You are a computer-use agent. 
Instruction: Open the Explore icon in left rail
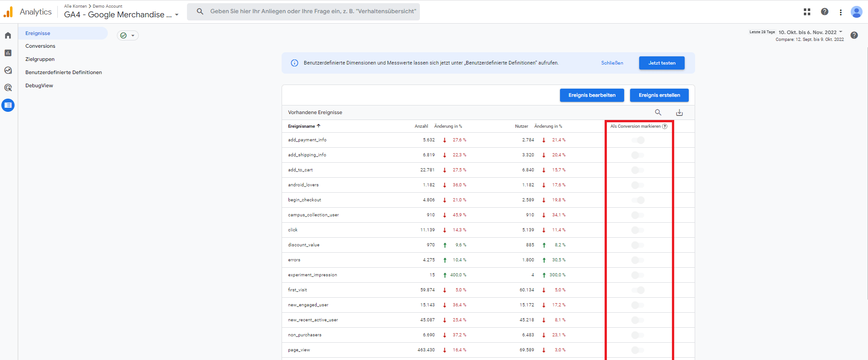8,70
